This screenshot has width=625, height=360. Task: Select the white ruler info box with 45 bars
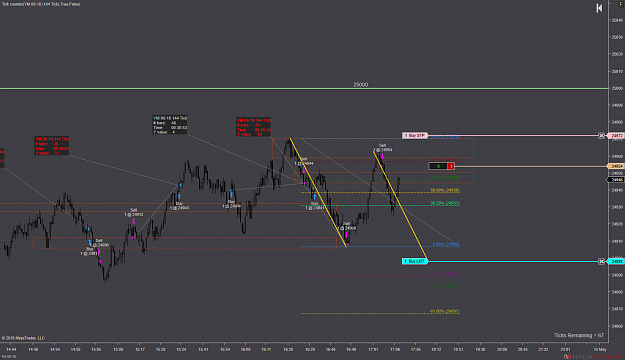click(x=169, y=125)
